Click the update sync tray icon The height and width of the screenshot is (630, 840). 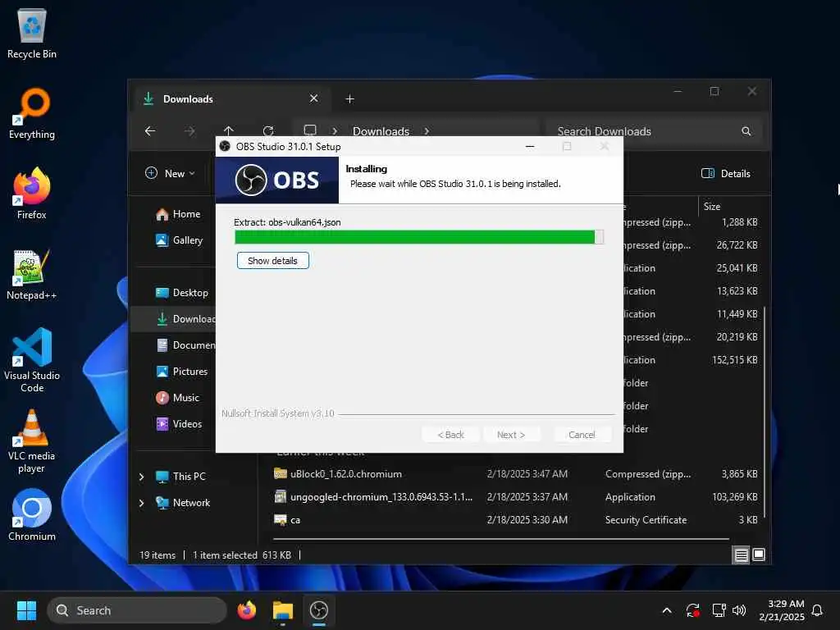692,610
